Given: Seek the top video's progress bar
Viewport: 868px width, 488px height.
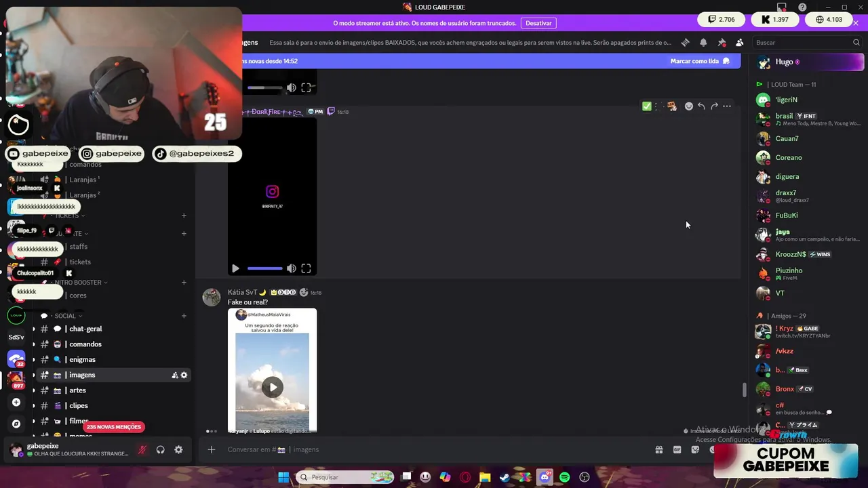Looking at the screenshot, I should click(264, 87).
